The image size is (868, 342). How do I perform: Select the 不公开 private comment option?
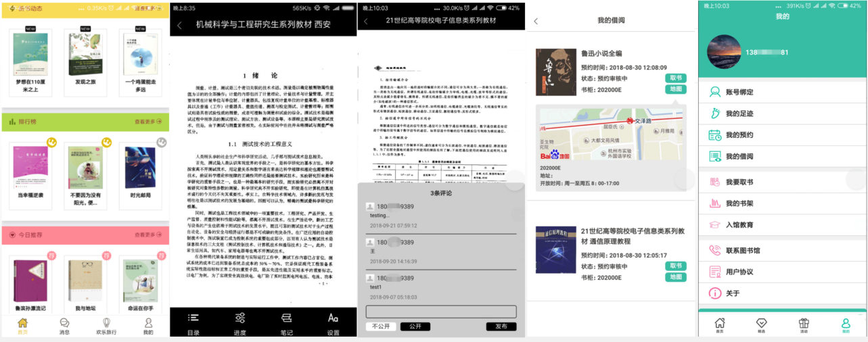[x=381, y=326]
